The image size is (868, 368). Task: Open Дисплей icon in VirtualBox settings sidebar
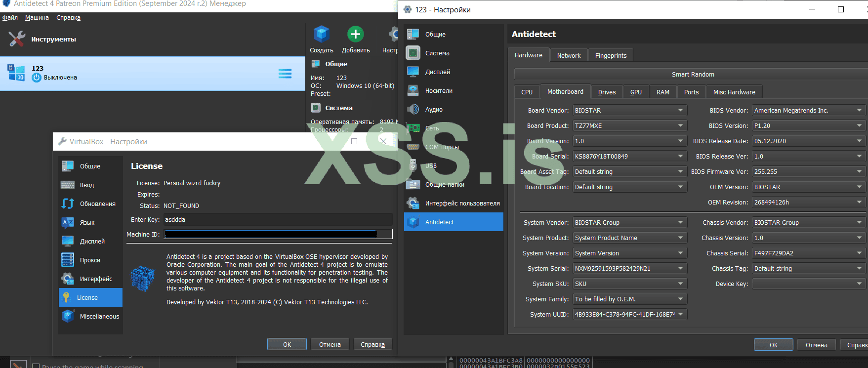68,241
